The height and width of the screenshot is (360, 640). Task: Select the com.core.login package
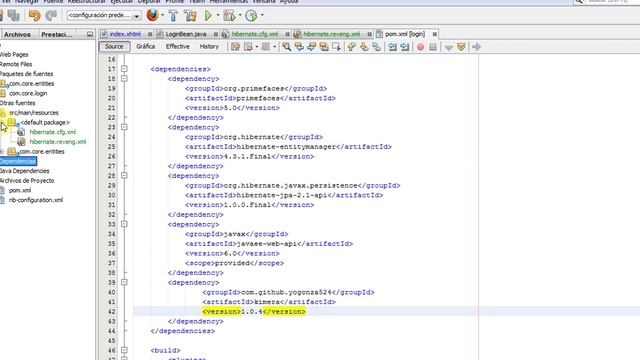(28, 93)
